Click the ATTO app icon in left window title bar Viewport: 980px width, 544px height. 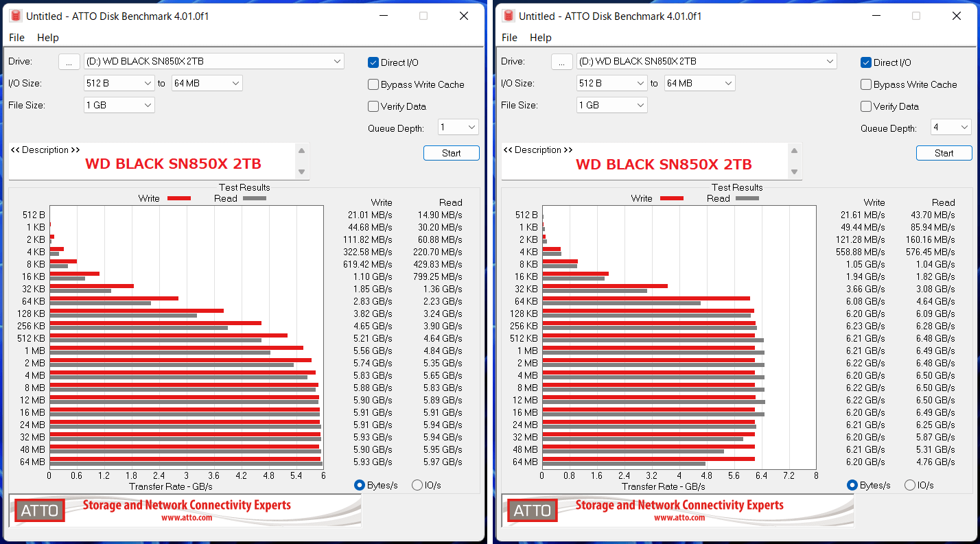coord(16,16)
